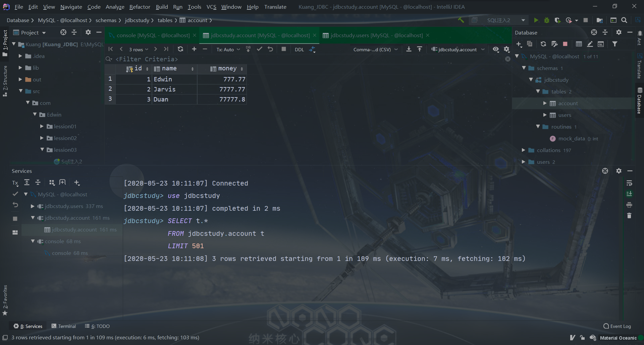Click the New plus icon in Database panel
This screenshot has width=644, height=345.
point(519,44)
